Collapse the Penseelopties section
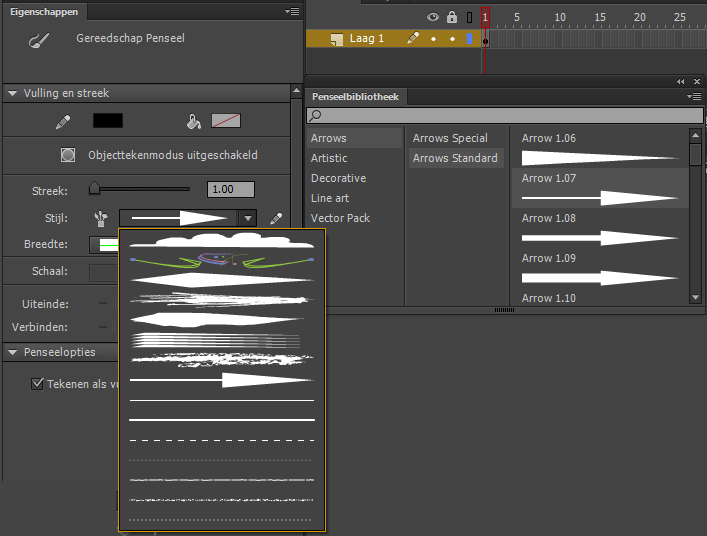Image resolution: width=707 pixels, height=536 pixels. (x=13, y=352)
